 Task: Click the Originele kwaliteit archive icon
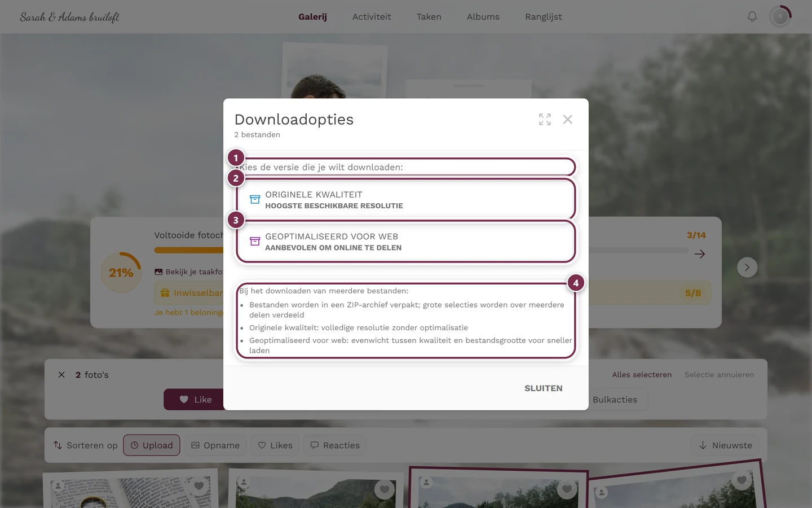click(255, 200)
